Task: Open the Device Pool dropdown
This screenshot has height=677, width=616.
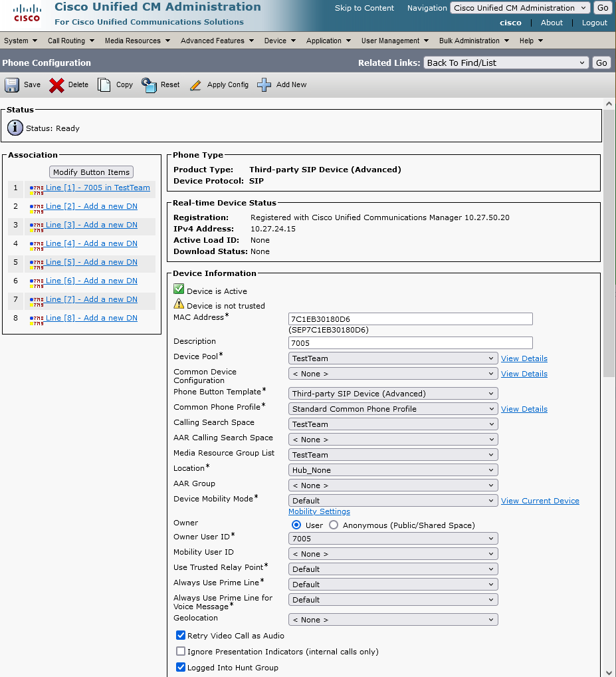Action: click(x=393, y=358)
